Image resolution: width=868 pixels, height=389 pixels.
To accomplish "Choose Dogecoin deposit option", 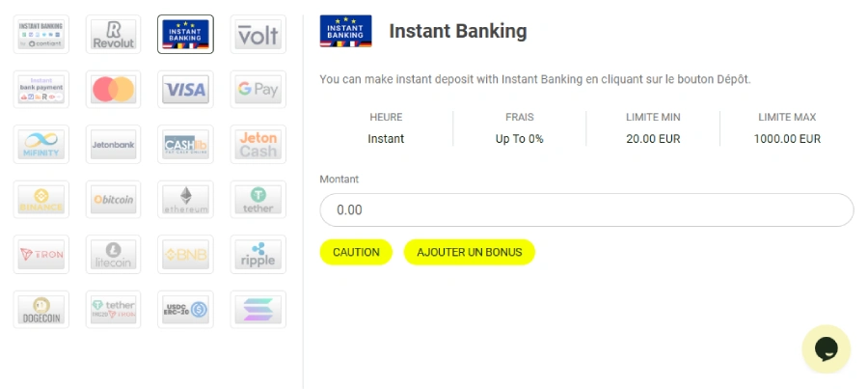I will [41, 310].
